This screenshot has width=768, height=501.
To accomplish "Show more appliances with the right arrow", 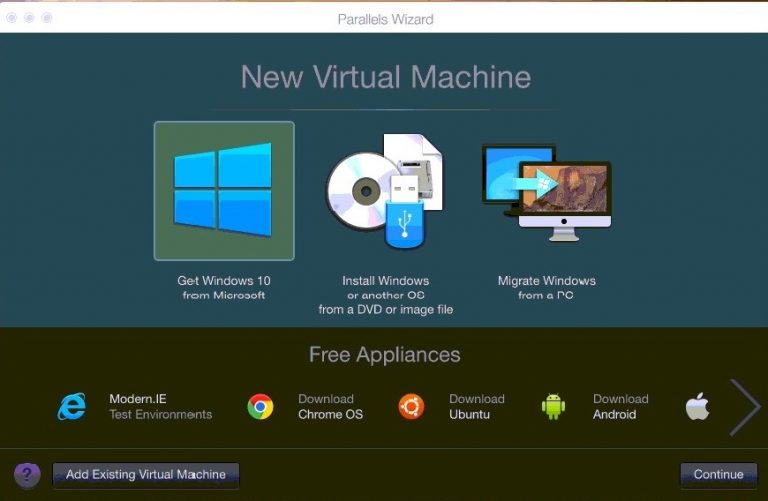I will [x=744, y=407].
